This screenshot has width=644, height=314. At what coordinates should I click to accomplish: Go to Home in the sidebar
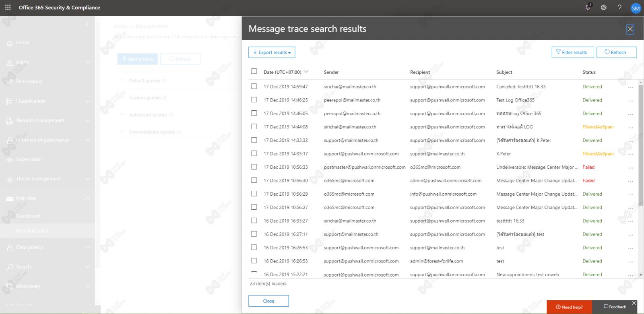[x=23, y=43]
